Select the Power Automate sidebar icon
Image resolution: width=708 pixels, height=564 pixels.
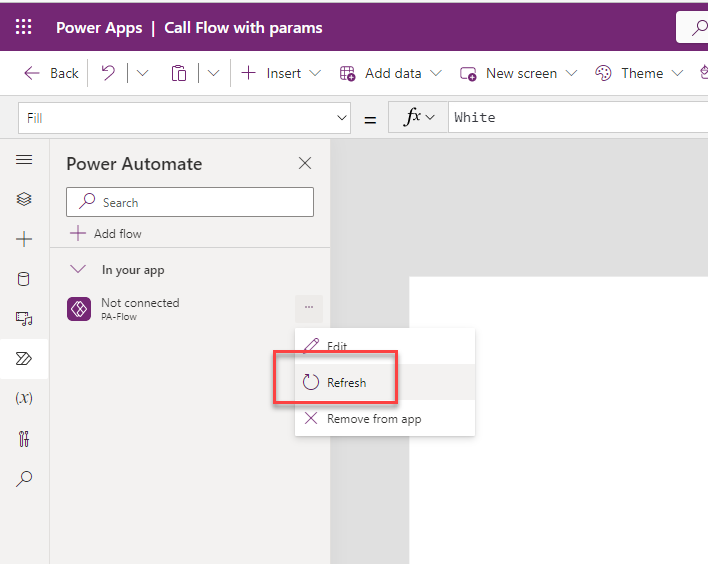pyautogui.click(x=24, y=358)
